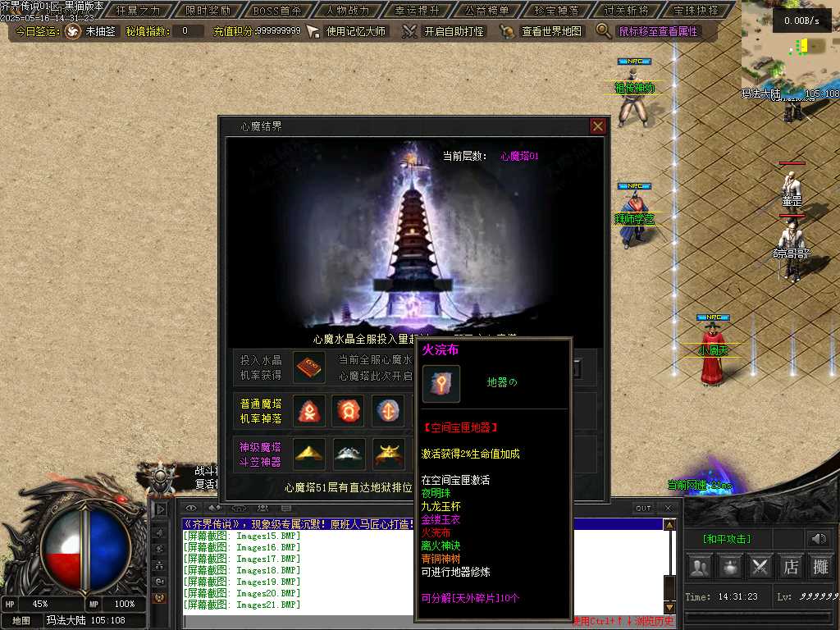This screenshot has width=840, height=630.
Task: Open the 限时奖励 tab
Action: click(208, 10)
